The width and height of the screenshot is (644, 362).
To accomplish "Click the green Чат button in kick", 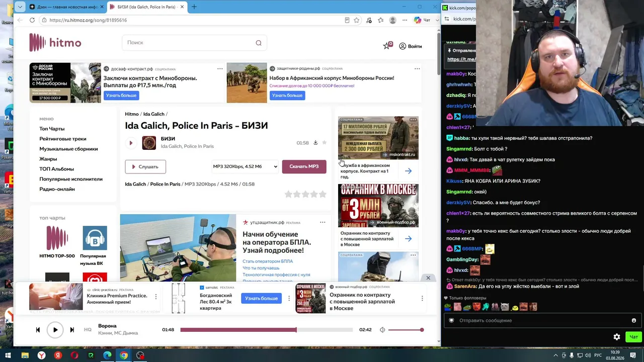I will [633, 337].
